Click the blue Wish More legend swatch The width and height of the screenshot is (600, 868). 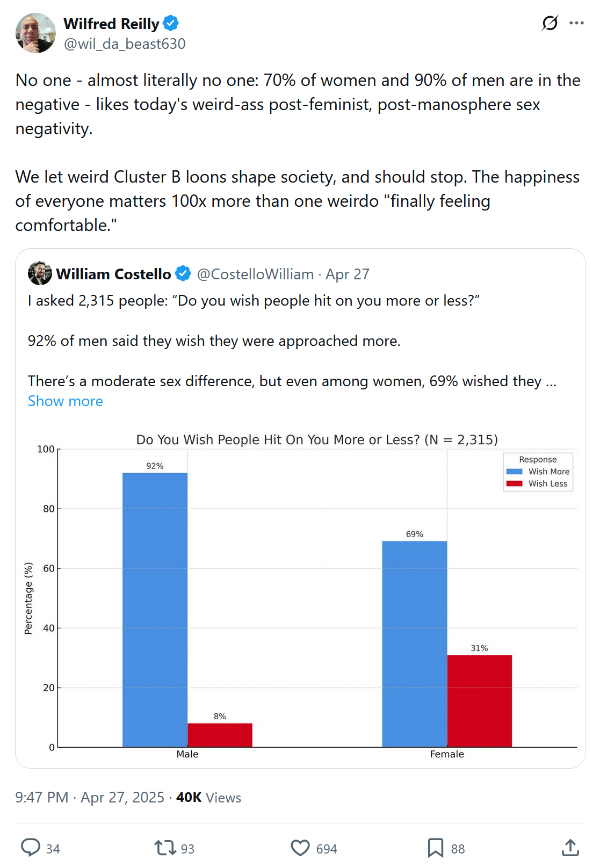click(x=514, y=472)
